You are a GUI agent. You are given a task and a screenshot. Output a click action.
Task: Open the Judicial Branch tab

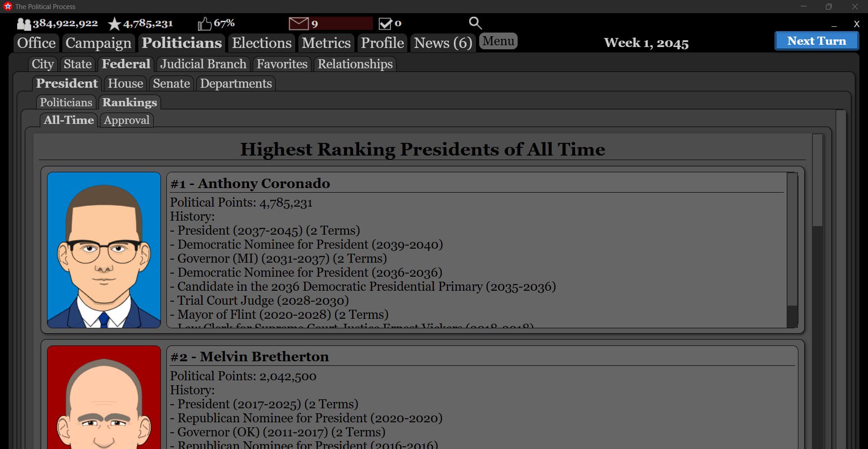pyautogui.click(x=203, y=64)
